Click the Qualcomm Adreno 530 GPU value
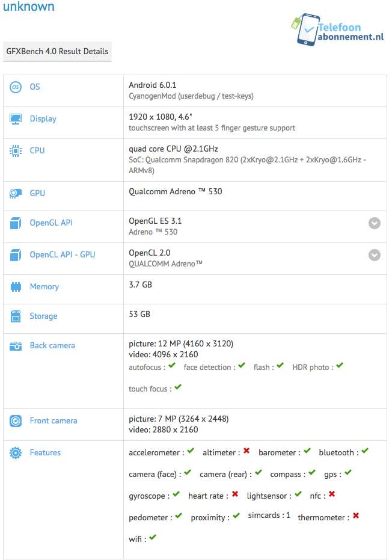 click(176, 192)
